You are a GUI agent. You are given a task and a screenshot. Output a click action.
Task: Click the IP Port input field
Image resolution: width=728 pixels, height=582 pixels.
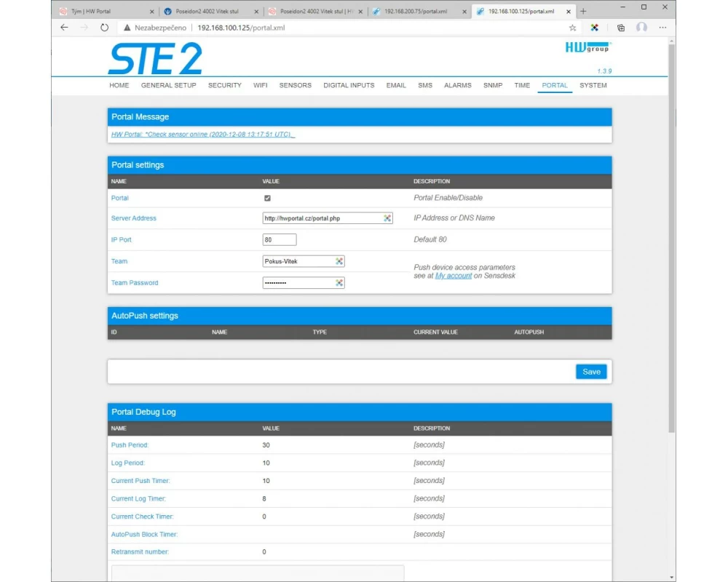280,239
